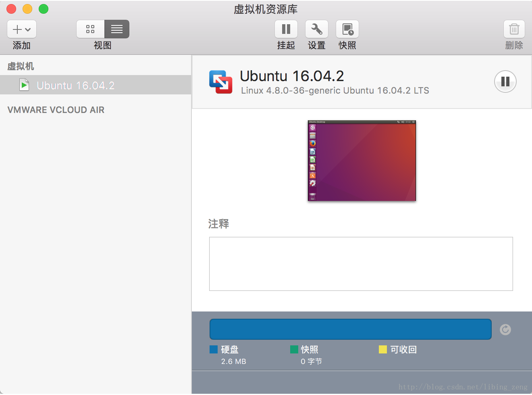
Task: Click the 2.6 MB disk size value
Action: pos(234,362)
